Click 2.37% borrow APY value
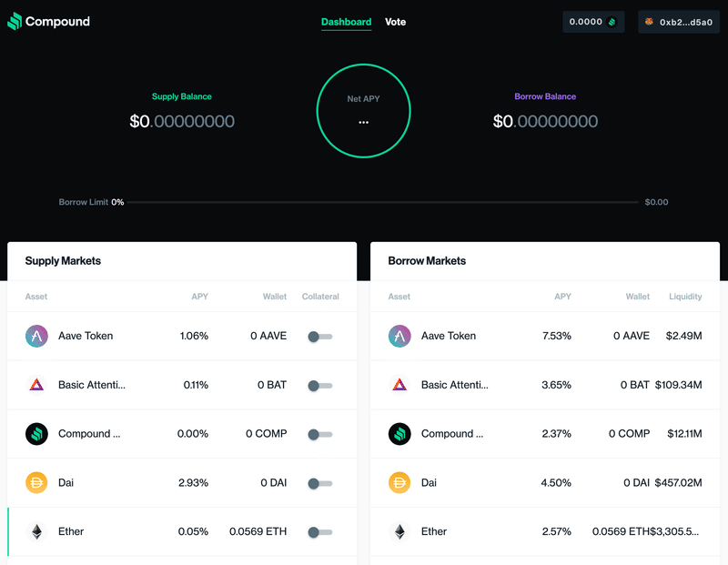 pyautogui.click(x=557, y=434)
